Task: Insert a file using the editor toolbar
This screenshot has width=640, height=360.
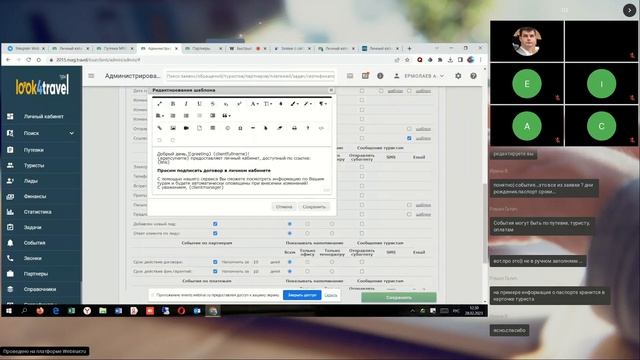Action: coord(199,128)
